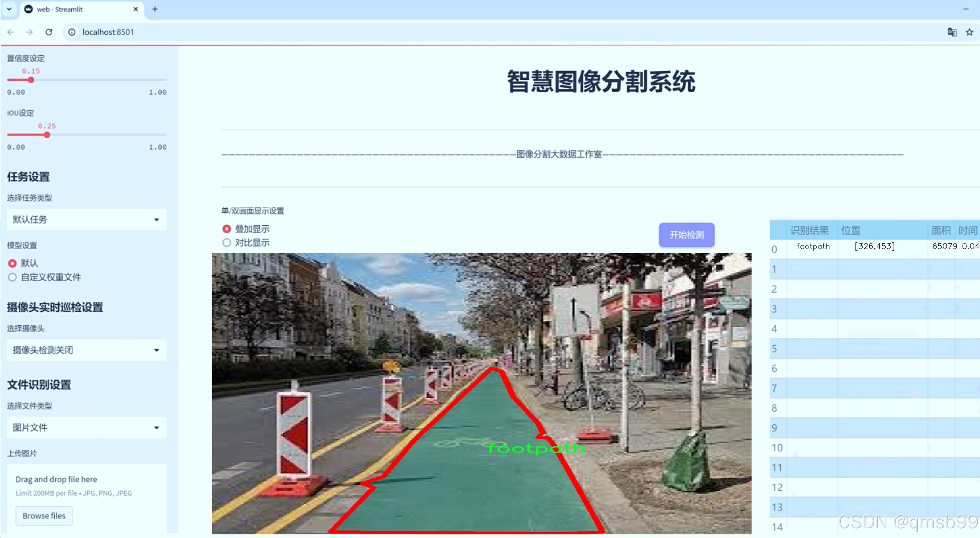
Task: Open new browser tab with plus icon
Action: (155, 9)
